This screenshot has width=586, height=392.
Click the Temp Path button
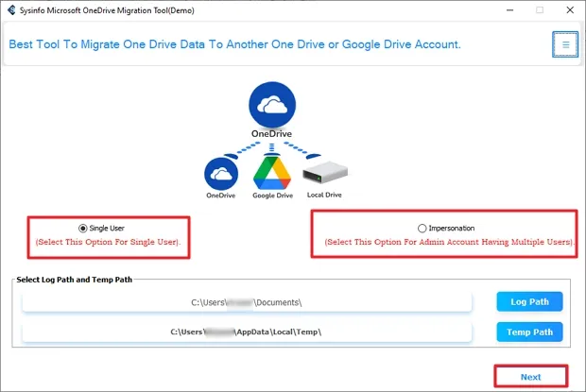[529, 332]
